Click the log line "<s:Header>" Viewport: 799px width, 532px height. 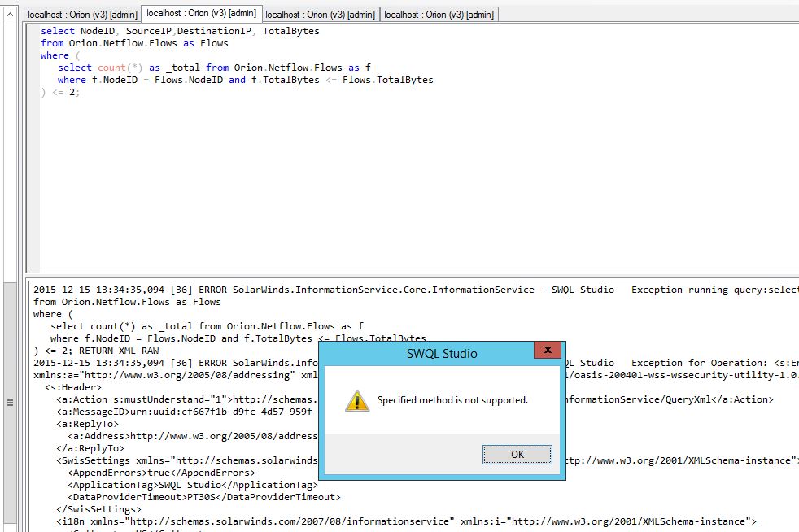click(73, 387)
